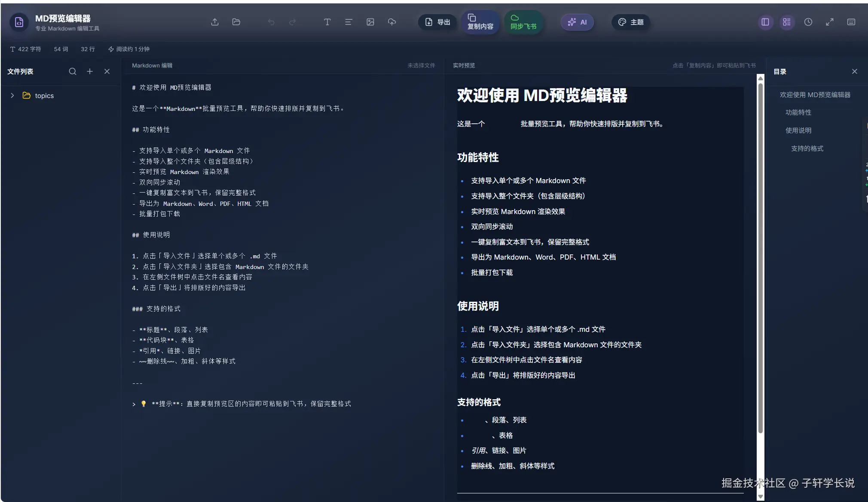
Task: Click the cloud upload icon
Action: pyautogui.click(x=392, y=22)
